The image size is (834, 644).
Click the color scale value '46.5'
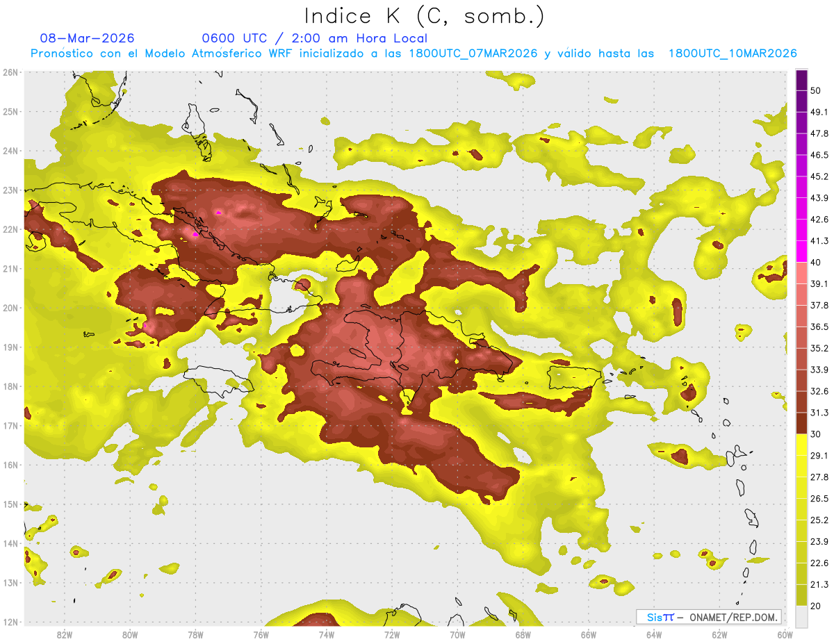(819, 155)
